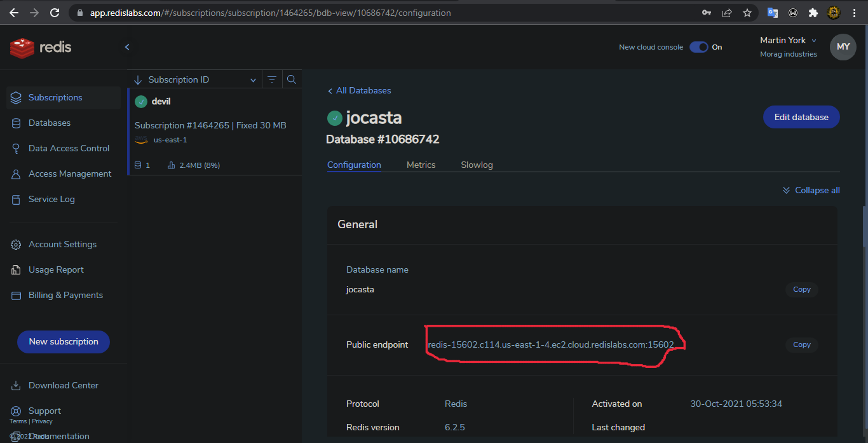The height and width of the screenshot is (443, 868).
Task: Click the browser address bar URL
Action: click(x=271, y=13)
